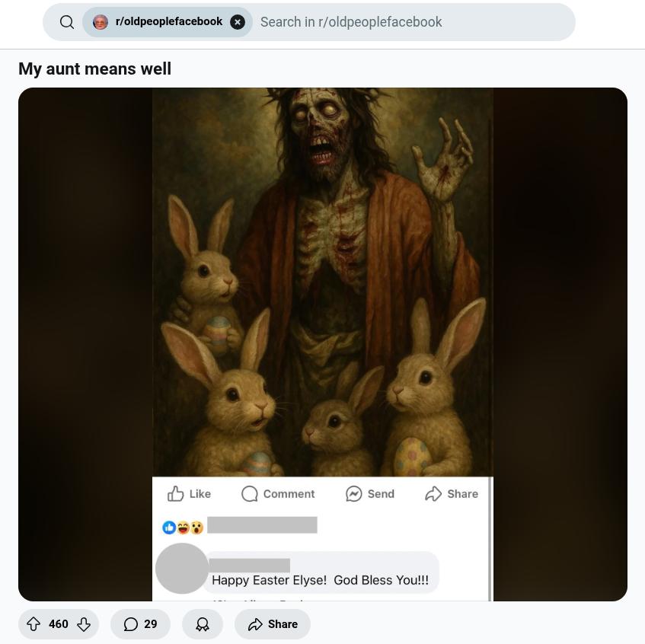The width and height of the screenshot is (645, 644).
Task: Click the search magnifier icon
Action: click(x=67, y=22)
